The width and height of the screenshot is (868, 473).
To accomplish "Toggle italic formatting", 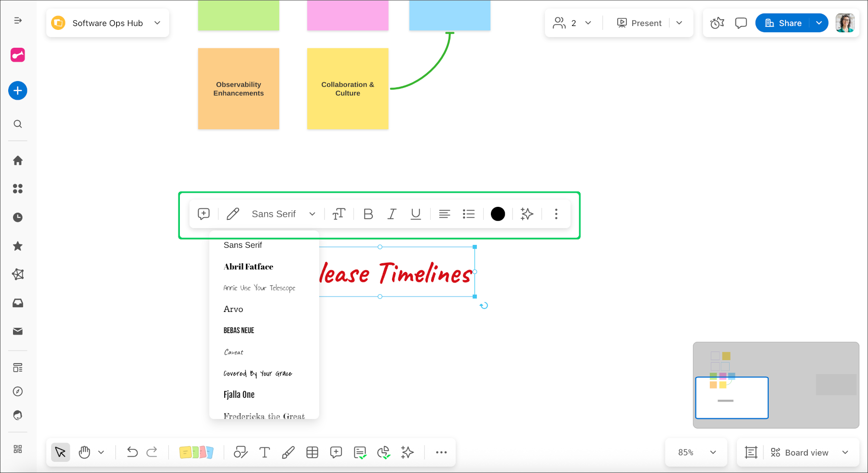I will 392,214.
